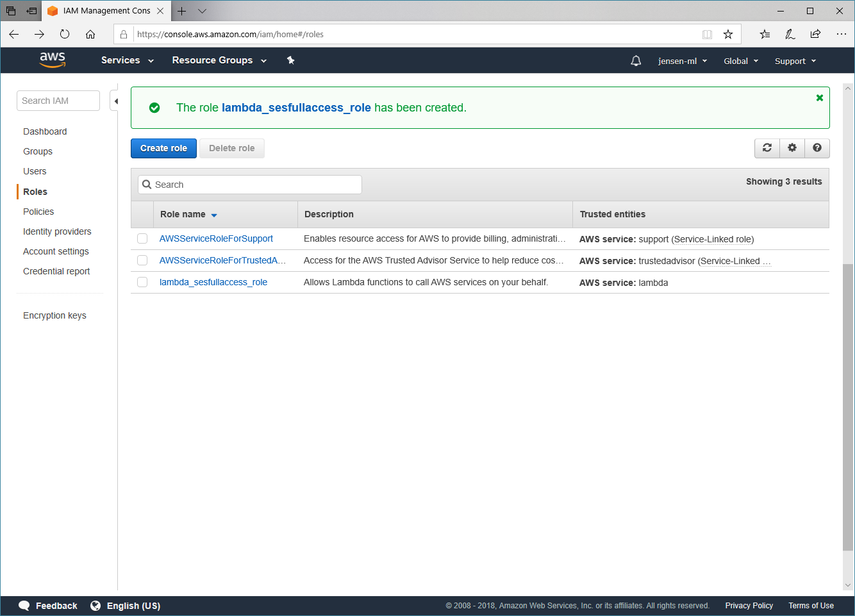Click the pin shortcut icon in navbar
This screenshot has height=616, width=855.
(x=290, y=60)
